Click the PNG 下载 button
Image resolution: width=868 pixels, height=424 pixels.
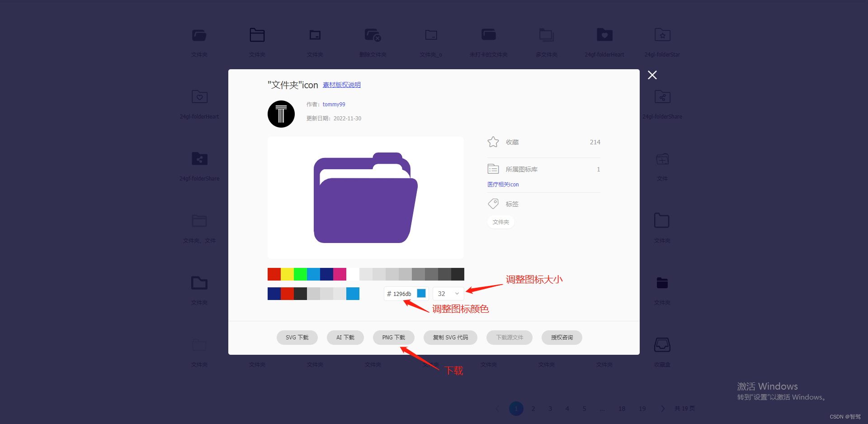394,338
